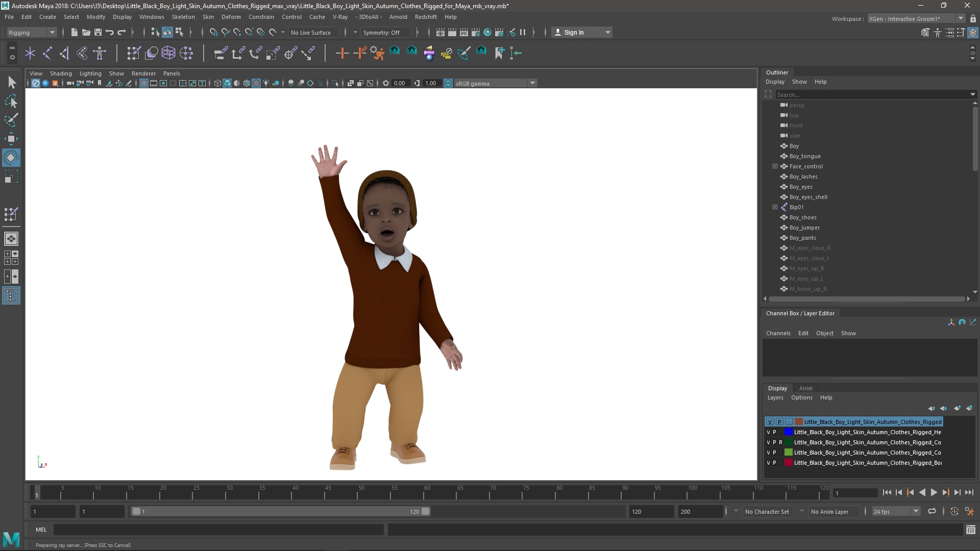Open the Skeleton menu

point(183,17)
